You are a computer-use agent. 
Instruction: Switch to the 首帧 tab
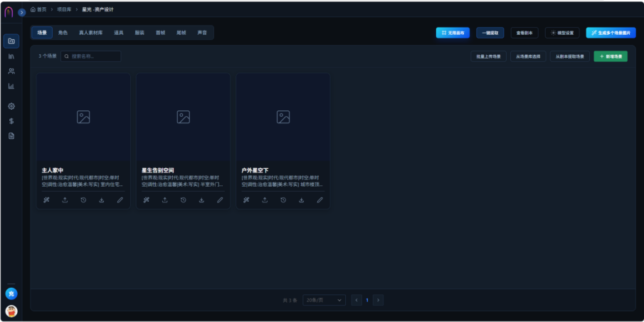click(x=160, y=33)
